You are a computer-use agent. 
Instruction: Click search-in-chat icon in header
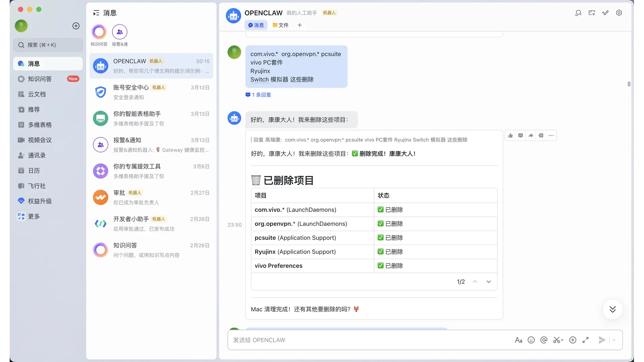click(578, 13)
